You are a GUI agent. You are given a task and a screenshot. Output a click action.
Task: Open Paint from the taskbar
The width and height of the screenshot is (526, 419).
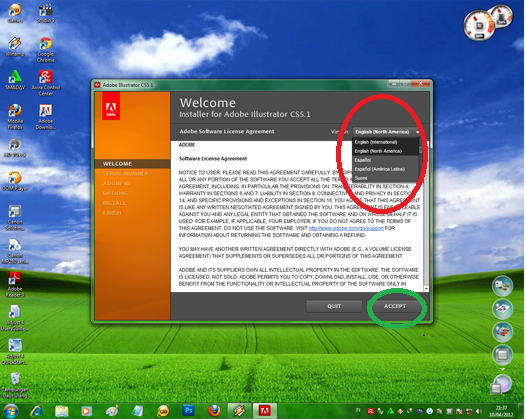coord(112,411)
